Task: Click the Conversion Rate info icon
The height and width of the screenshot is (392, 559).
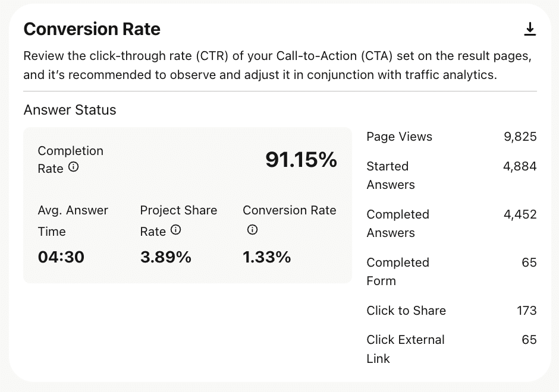Action: (x=252, y=229)
